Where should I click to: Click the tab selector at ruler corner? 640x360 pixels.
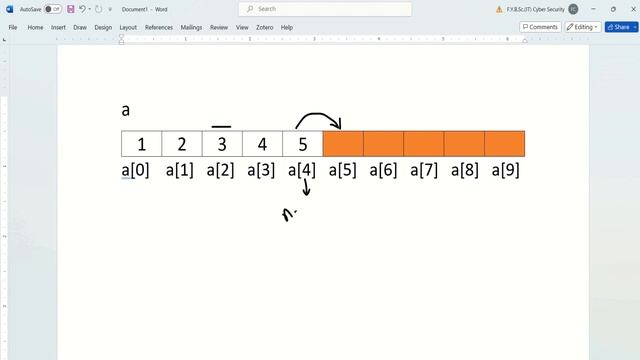click(4, 40)
